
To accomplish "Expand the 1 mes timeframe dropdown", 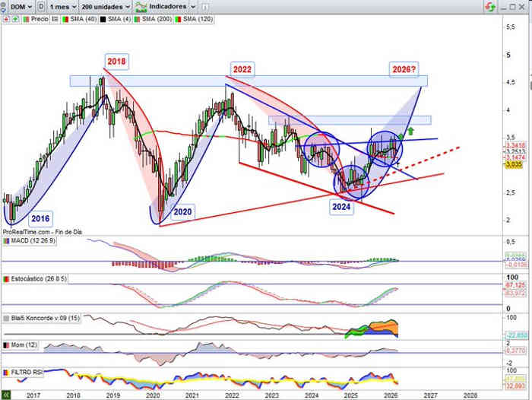I will 62,6.
